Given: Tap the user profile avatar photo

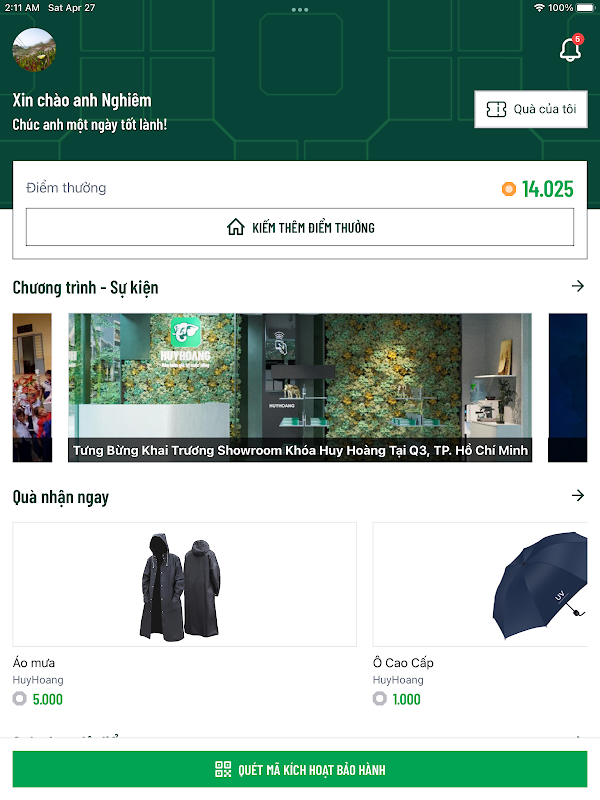Looking at the screenshot, I should pyautogui.click(x=34, y=49).
